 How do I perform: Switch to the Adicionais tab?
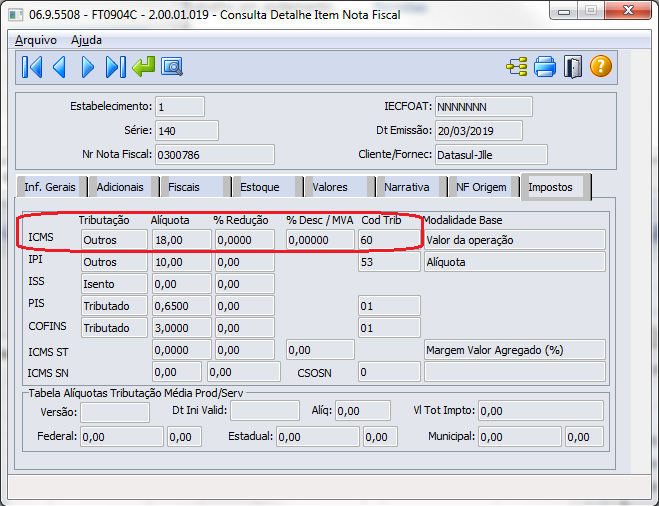click(x=124, y=187)
